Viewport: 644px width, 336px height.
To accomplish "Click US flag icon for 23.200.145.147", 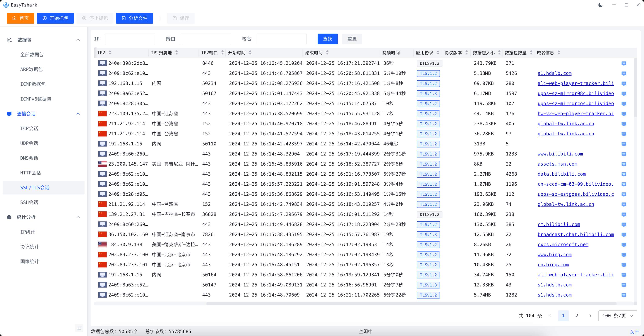I will [x=102, y=164].
